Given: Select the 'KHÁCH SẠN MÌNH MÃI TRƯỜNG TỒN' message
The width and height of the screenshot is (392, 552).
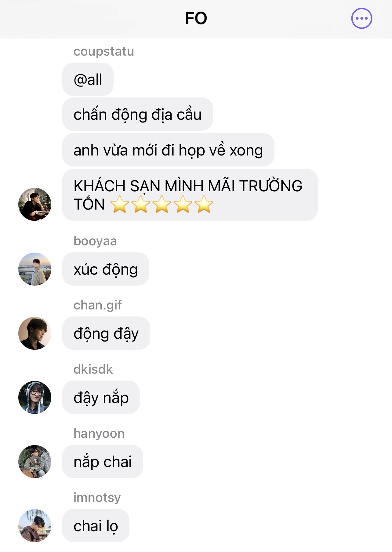Looking at the screenshot, I should click(x=190, y=195).
